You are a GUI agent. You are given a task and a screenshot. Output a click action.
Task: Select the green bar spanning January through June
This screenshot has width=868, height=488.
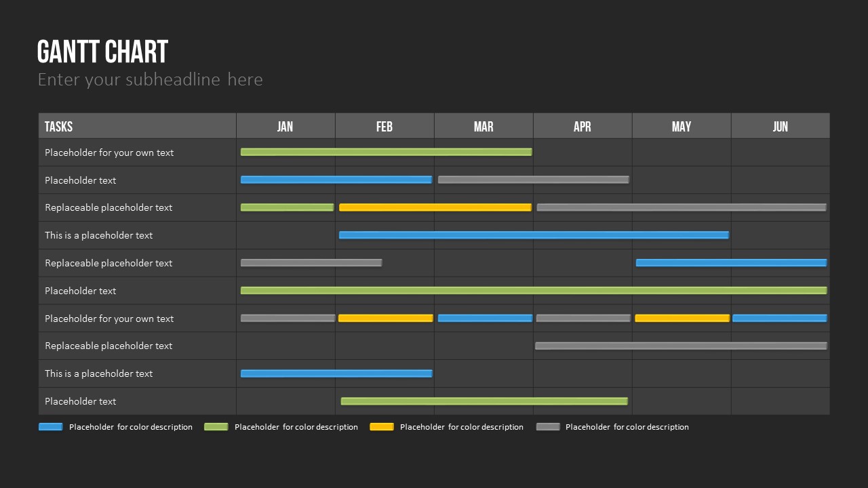pyautogui.click(x=534, y=291)
